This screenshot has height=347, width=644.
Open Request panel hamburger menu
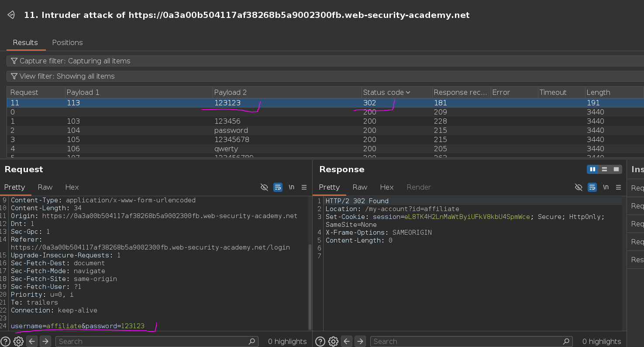click(x=304, y=187)
